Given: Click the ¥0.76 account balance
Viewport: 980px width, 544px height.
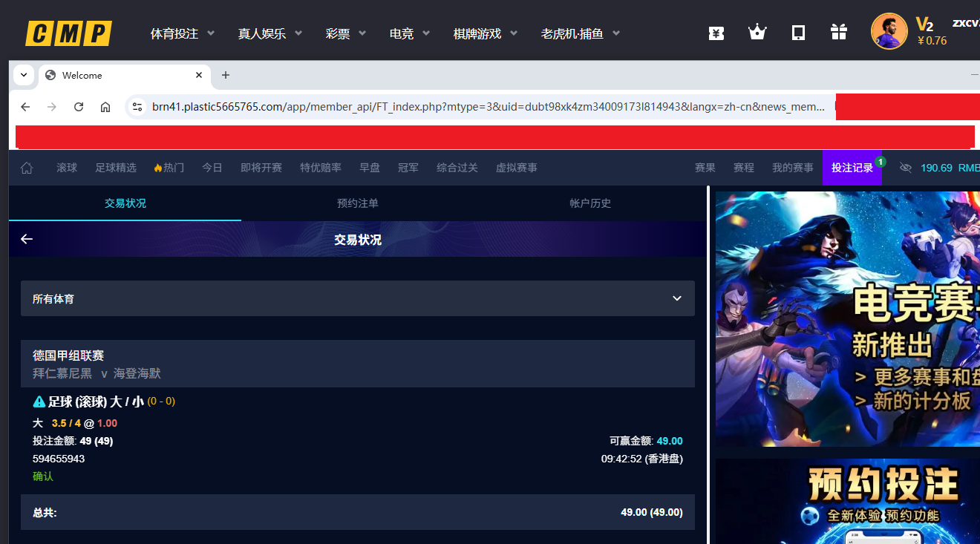Looking at the screenshot, I should click(932, 41).
